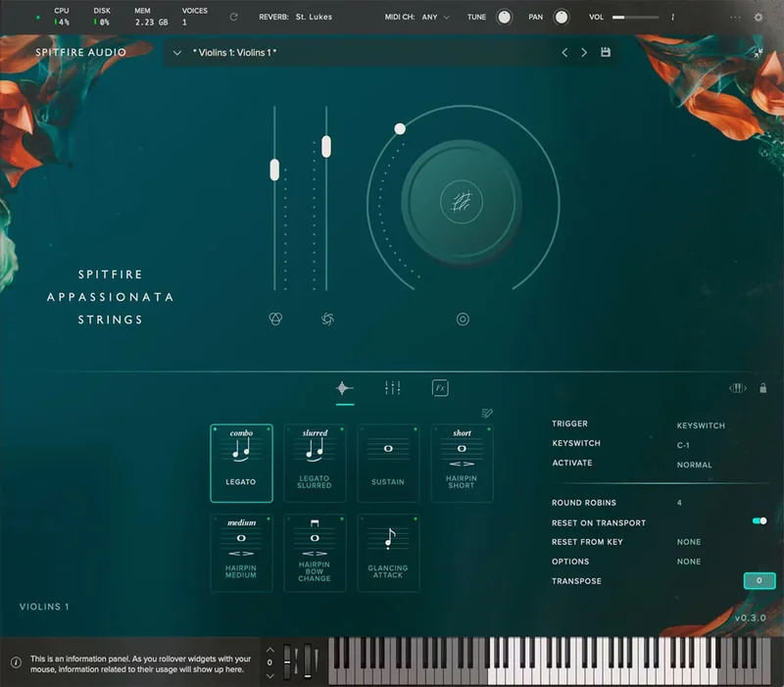Viewport: 784px width, 687px height.
Task: Switch to techniques view tab
Action: 345,388
